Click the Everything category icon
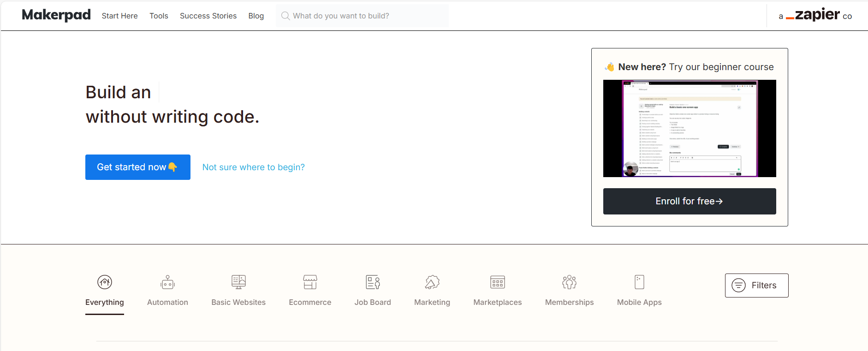 click(x=105, y=282)
